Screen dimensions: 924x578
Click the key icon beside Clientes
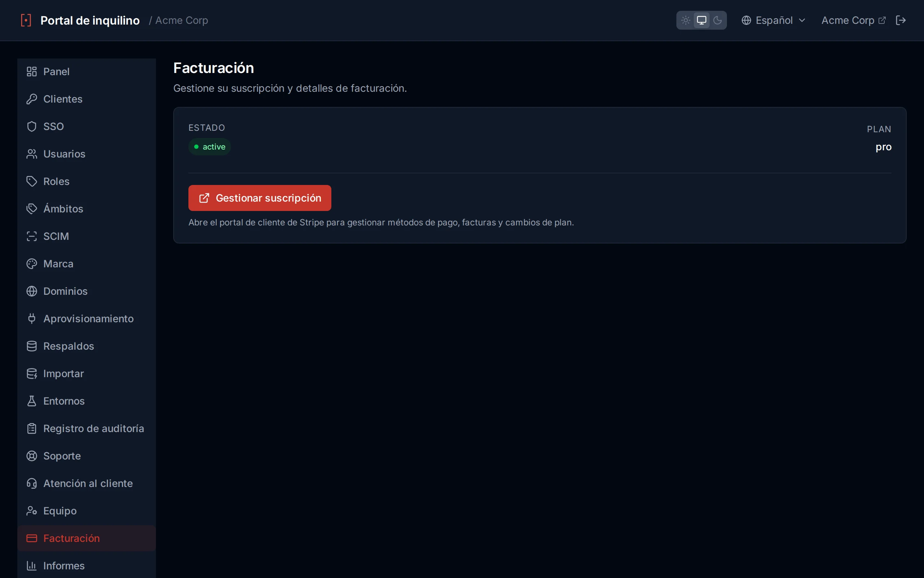click(32, 99)
